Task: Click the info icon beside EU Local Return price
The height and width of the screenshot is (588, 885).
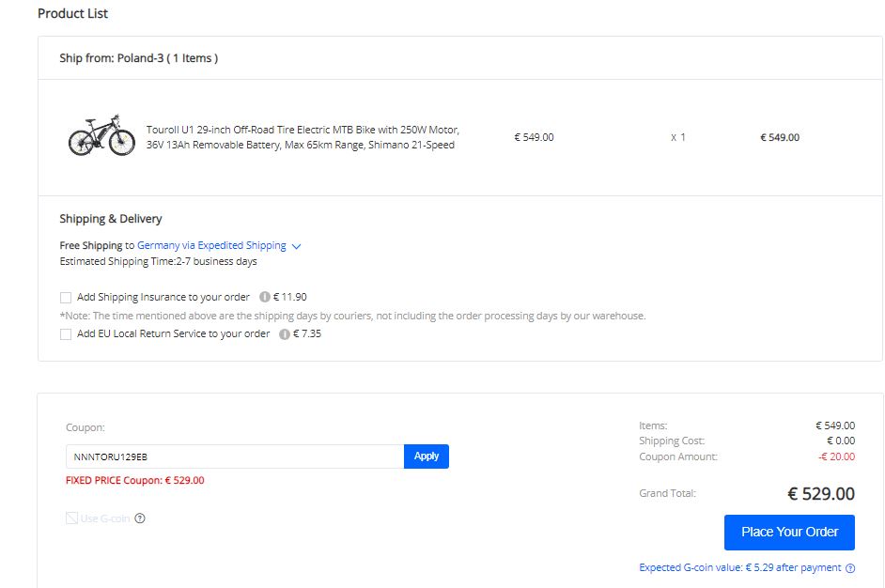Action: pyautogui.click(x=285, y=334)
